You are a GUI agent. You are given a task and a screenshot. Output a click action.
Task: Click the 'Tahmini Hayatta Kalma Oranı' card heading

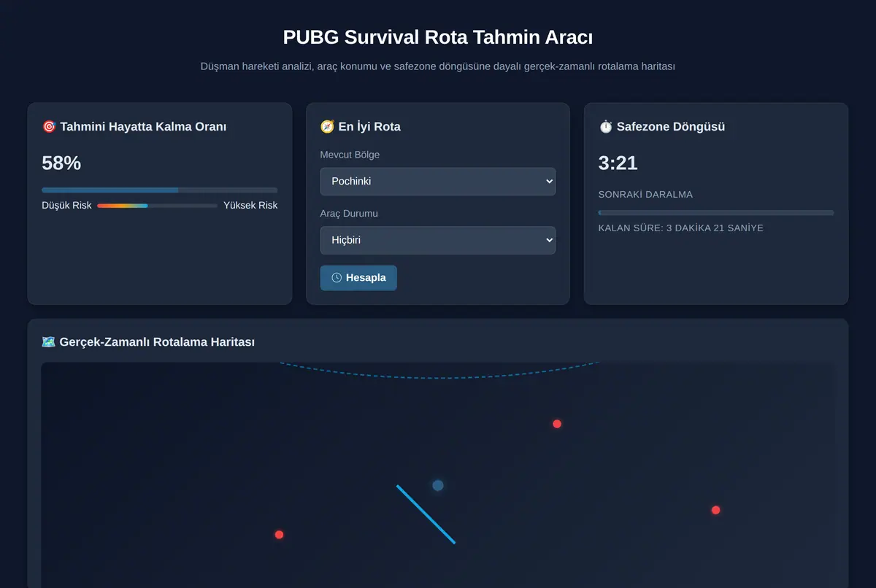pos(143,126)
